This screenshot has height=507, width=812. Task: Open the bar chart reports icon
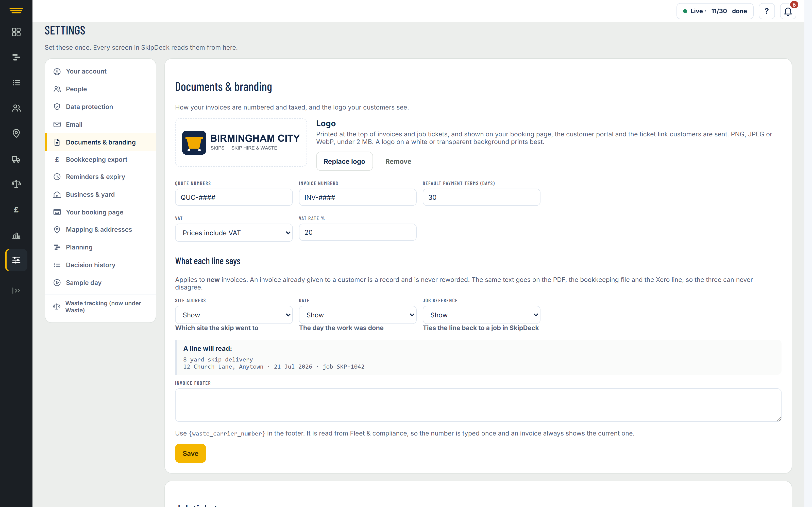[16, 236]
